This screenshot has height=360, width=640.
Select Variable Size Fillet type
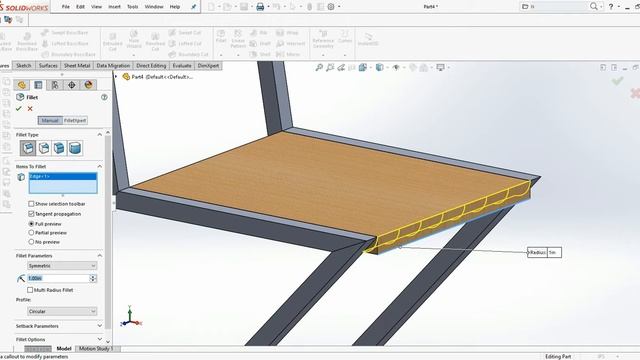click(x=44, y=148)
